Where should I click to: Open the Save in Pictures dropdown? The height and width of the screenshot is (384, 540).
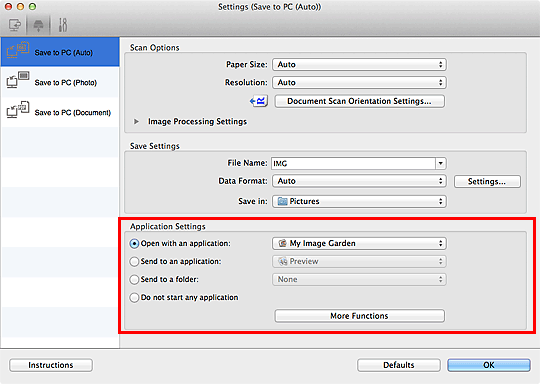pos(359,201)
